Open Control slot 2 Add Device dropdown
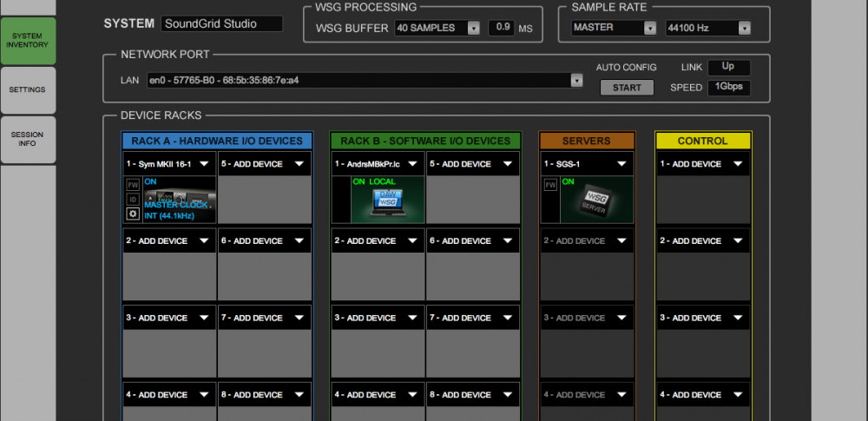This screenshot has width=868, height=421. coord(704,241)
